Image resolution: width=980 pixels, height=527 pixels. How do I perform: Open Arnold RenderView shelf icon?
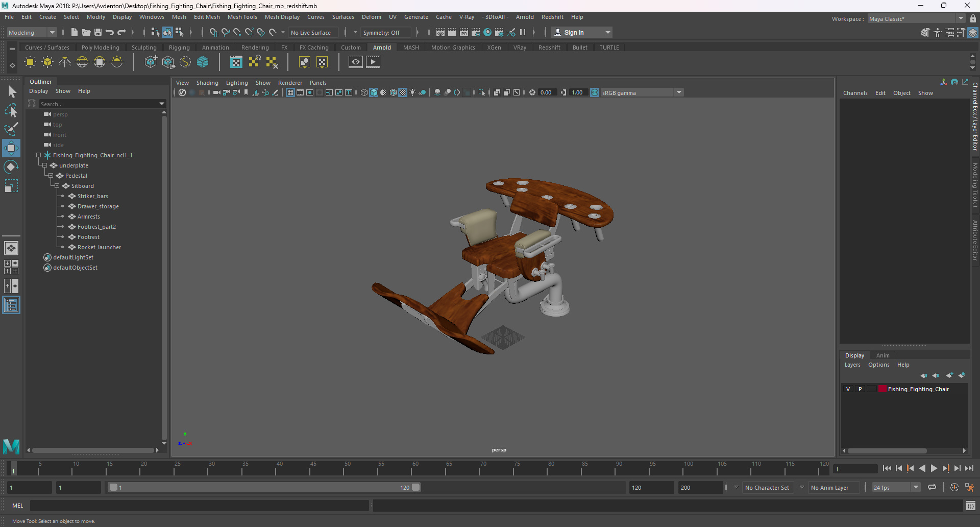[356, 62]
